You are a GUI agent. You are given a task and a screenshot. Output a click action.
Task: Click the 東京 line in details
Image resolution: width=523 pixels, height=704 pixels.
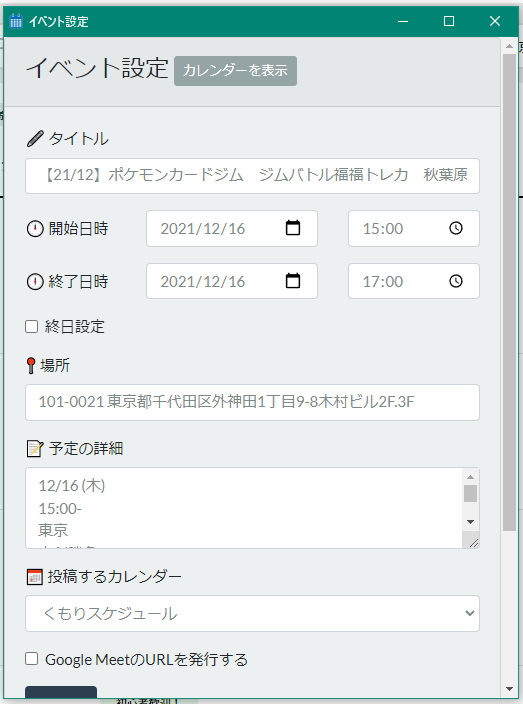coord(53,530)
